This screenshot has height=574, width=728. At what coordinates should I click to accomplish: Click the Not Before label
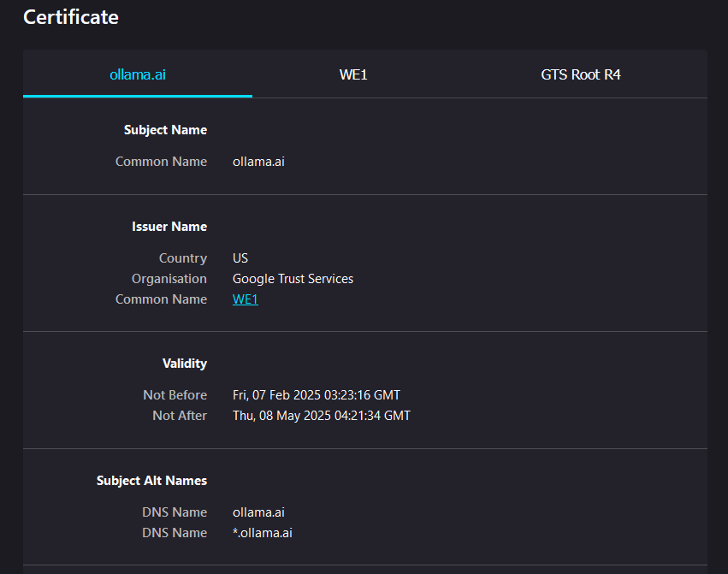(x=175, y=395)
